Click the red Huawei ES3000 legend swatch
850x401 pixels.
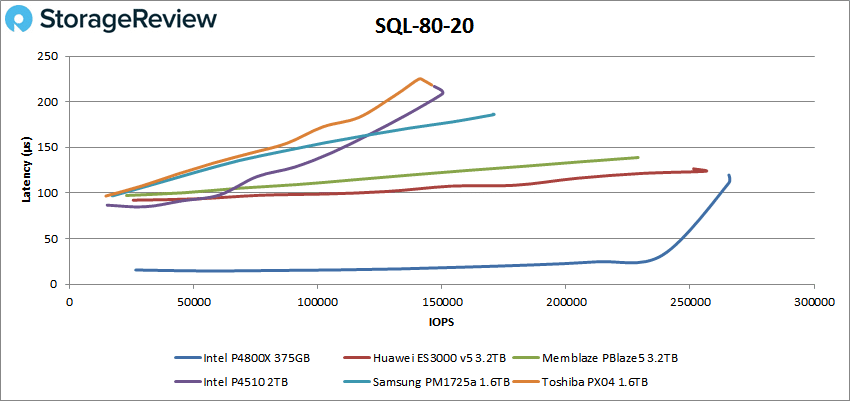coord(357,358)
